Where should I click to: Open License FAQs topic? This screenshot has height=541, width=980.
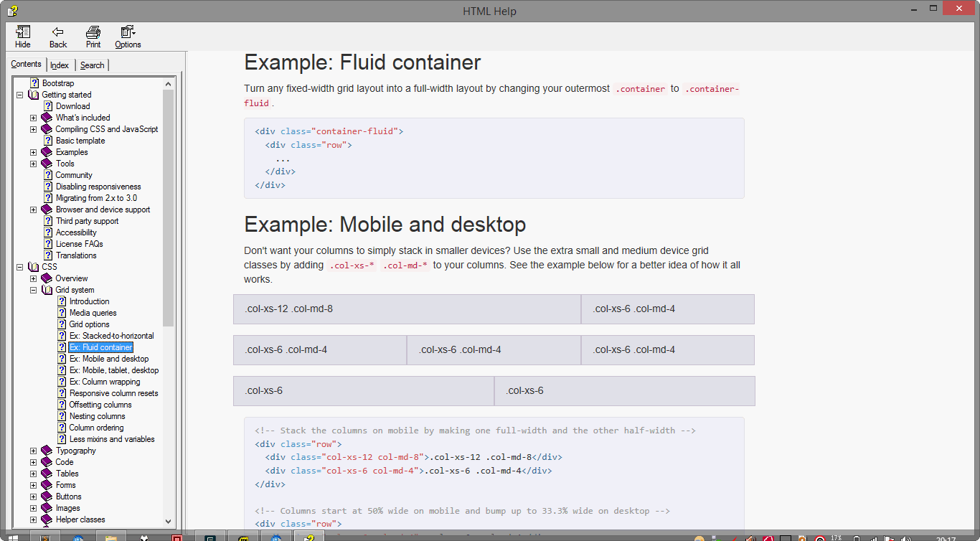pyautogui.click(x=79, y=244)
